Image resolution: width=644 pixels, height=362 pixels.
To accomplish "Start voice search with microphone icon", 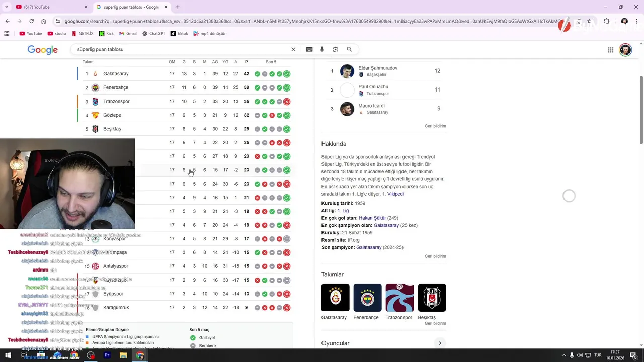I will 322,49.
